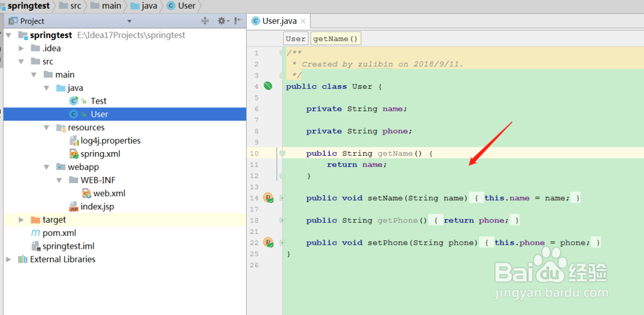
Task: Click the gutter icon next to setPhone method
Action: click(268, 242)
